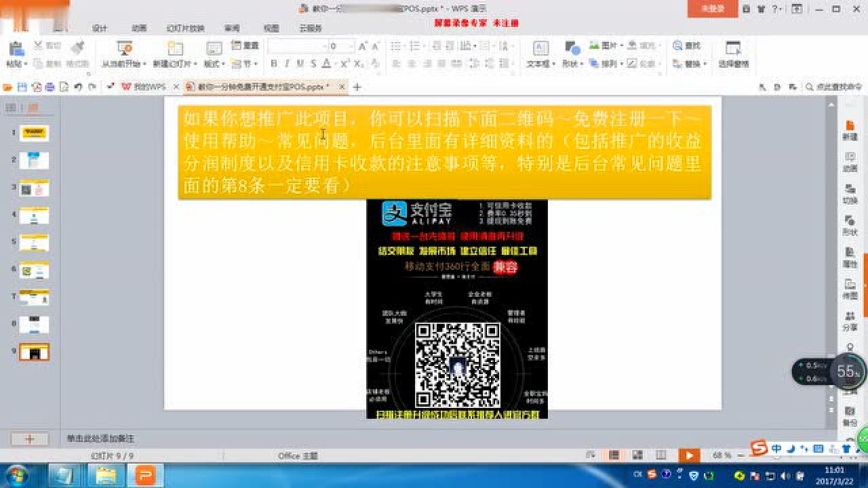The image size is (868, 488).
Task: Click the font name input box
Action: click(297, 46)
